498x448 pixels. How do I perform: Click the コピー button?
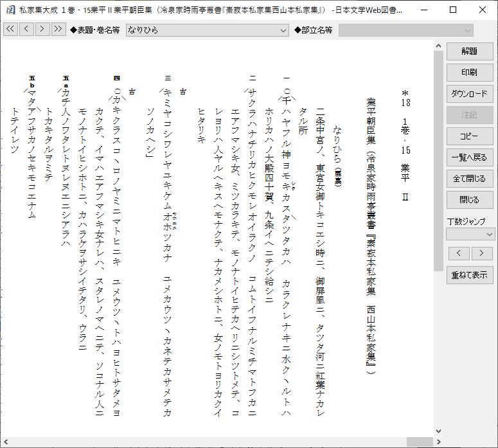[x=470, y=136]
